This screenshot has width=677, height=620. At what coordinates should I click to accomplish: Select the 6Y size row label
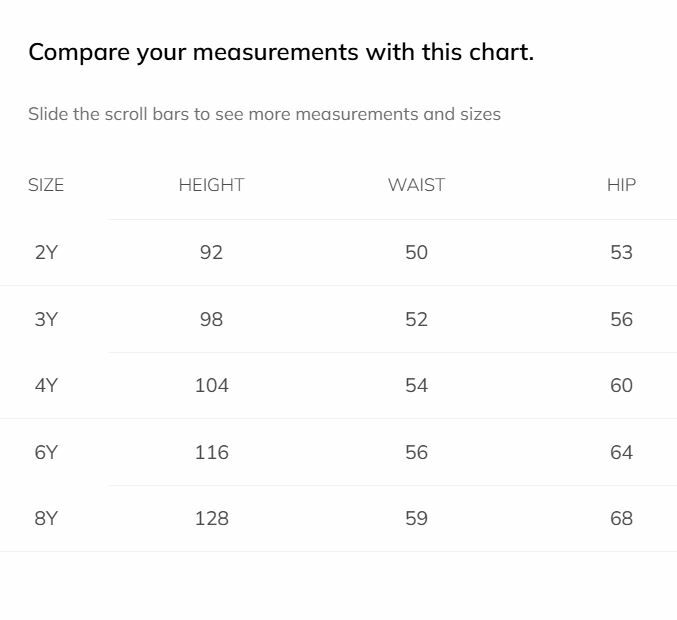tap(46, 452)
